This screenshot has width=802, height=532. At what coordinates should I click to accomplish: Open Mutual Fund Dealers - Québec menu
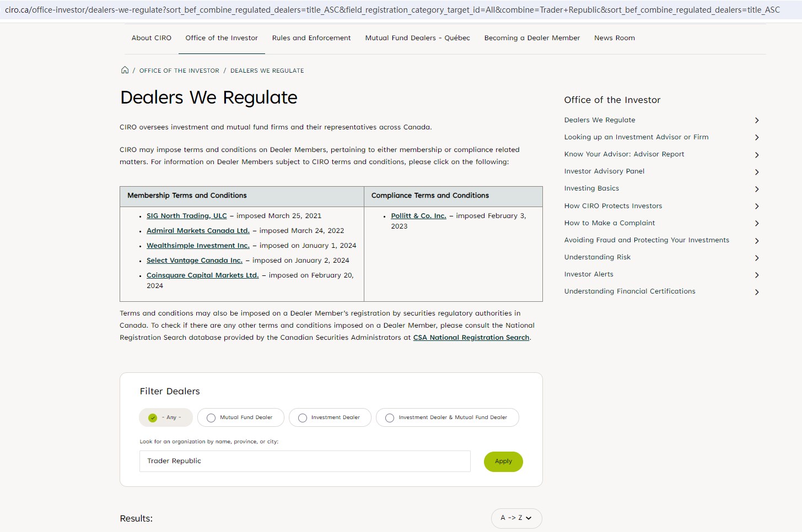click(x=418, y=38)
